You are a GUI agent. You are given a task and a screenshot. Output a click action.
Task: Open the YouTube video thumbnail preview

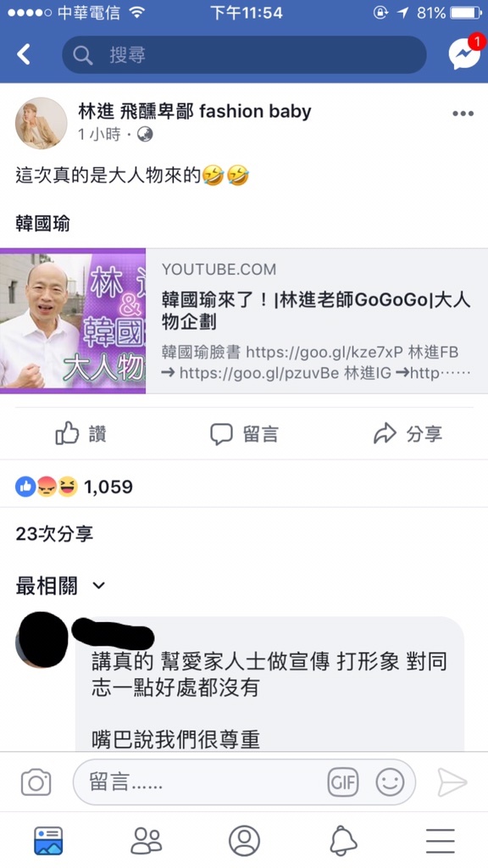[x=73, y=321]
